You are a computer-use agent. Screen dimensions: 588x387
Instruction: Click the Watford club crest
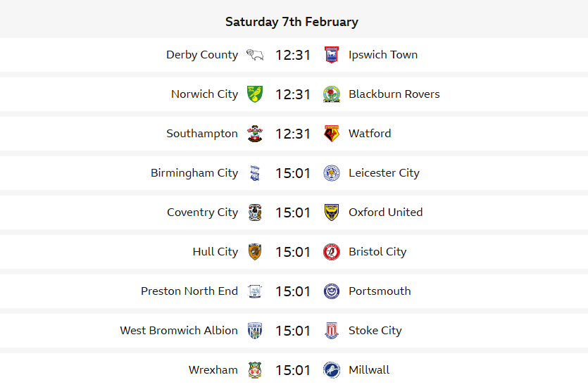click(331, 134)
